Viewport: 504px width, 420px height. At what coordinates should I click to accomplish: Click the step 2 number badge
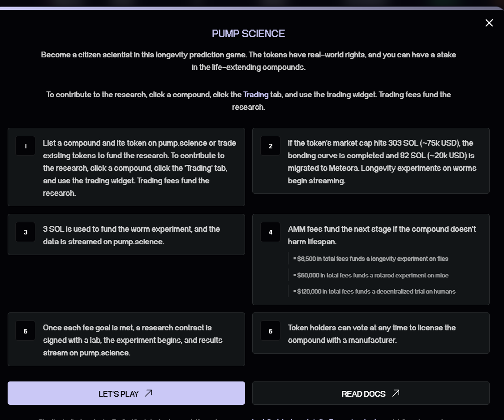[x=270, y=146]
